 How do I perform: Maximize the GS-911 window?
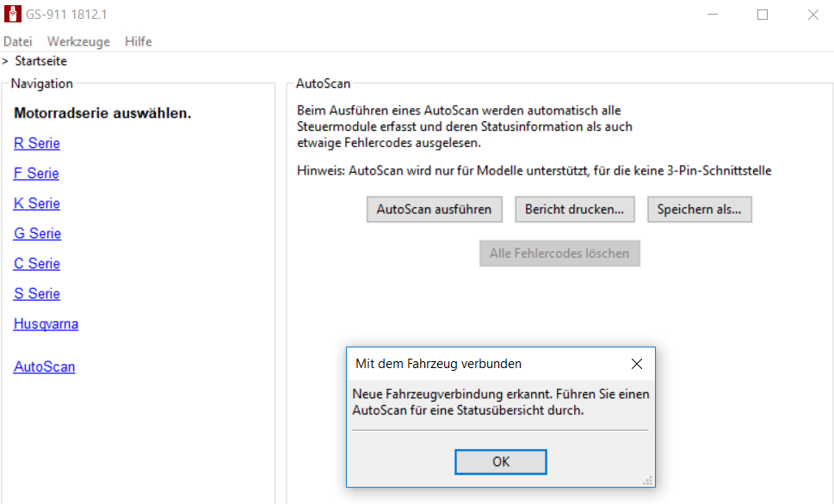(x=763, y=15)
